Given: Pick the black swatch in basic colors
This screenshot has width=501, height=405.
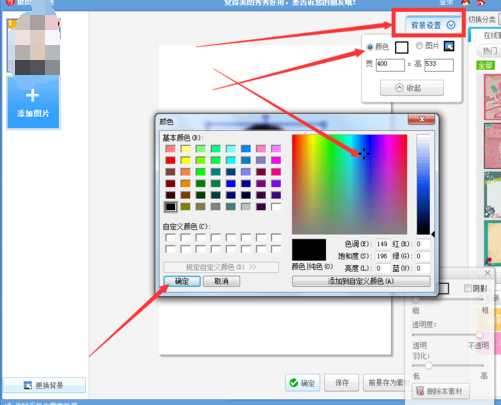Looking at the screenshot, I should tap(170, 207).
